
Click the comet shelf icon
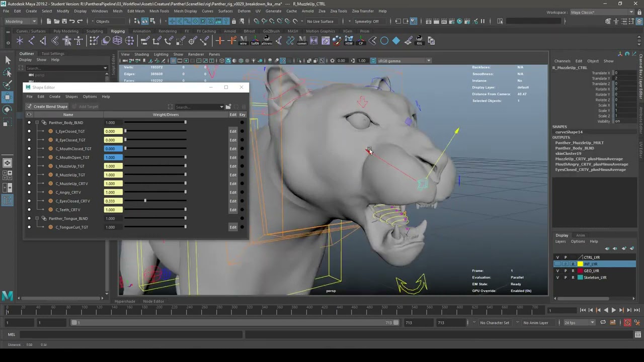302,41
